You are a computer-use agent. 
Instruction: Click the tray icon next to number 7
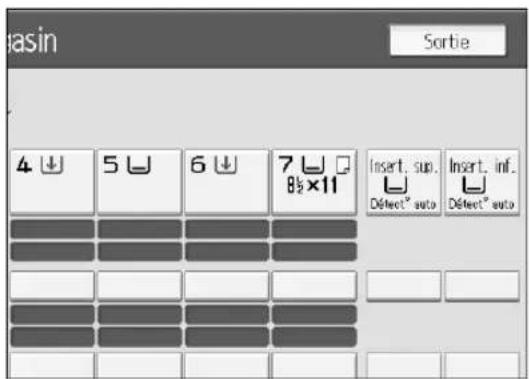[313, 165]
